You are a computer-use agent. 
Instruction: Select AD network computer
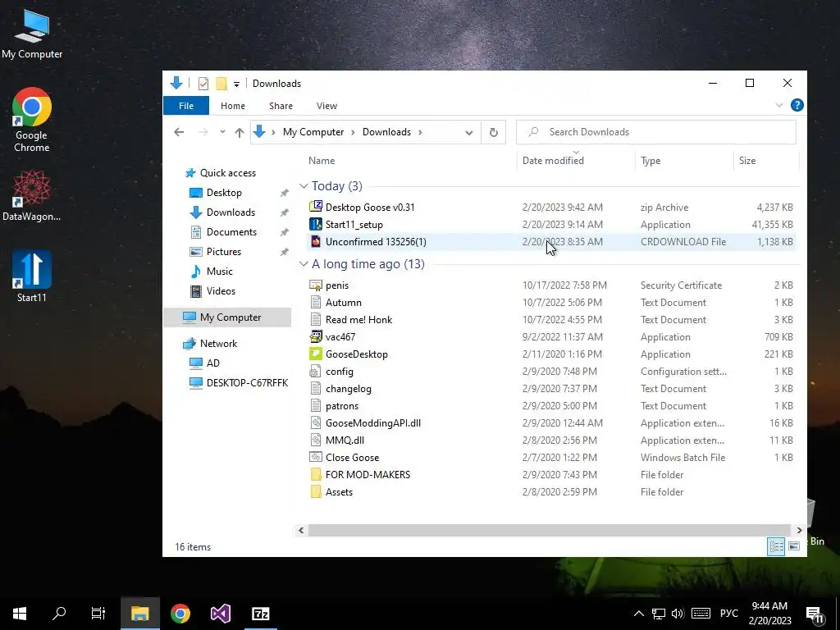212,363
